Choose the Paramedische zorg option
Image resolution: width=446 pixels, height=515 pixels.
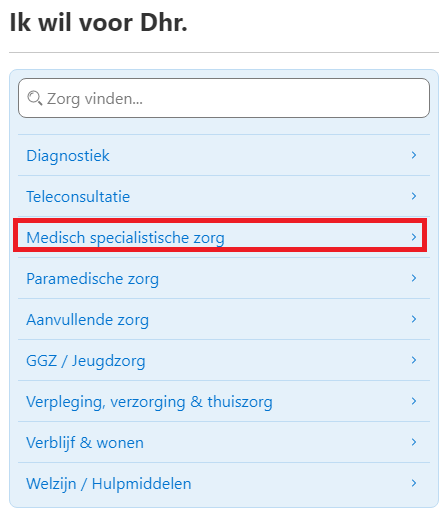pos(224,278)
